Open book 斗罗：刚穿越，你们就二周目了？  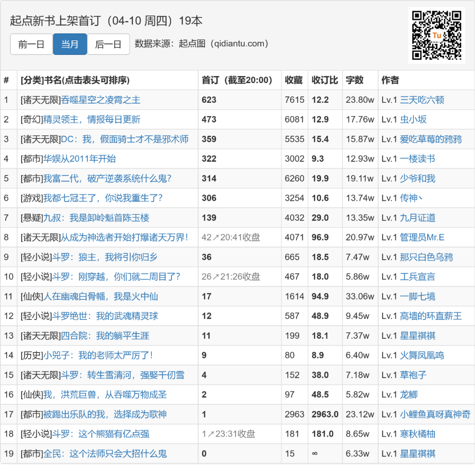tap(116, 277)
